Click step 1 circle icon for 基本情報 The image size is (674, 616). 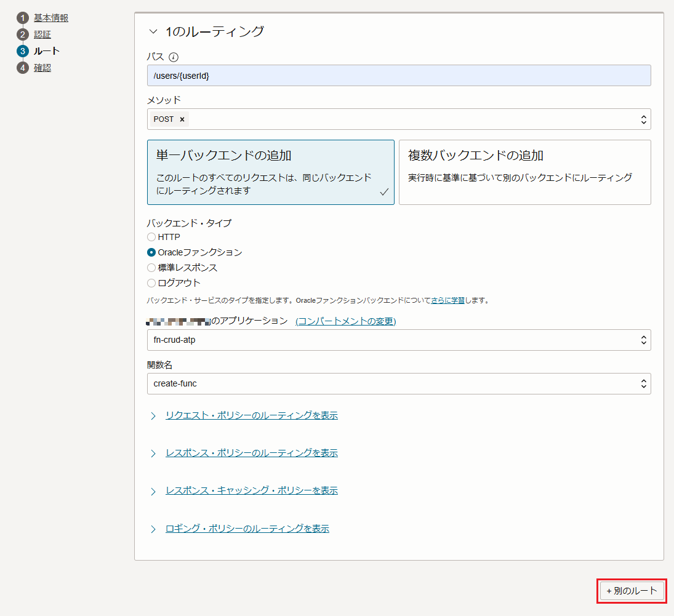coord(23,18)
